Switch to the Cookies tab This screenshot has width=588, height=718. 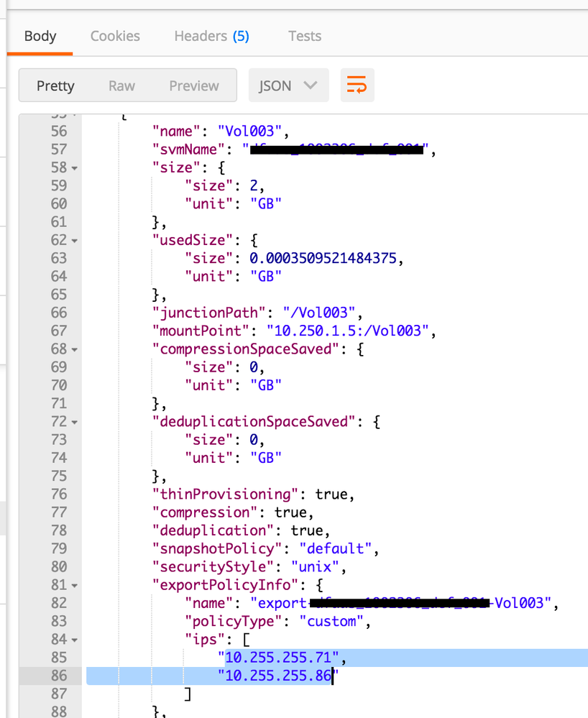(115, 36)
